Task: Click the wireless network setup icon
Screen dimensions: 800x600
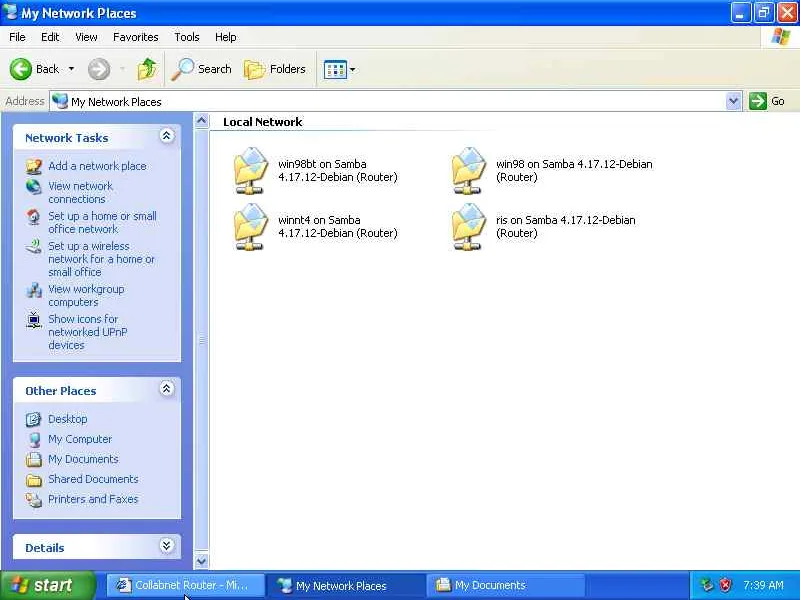Action: coord(34,247)
